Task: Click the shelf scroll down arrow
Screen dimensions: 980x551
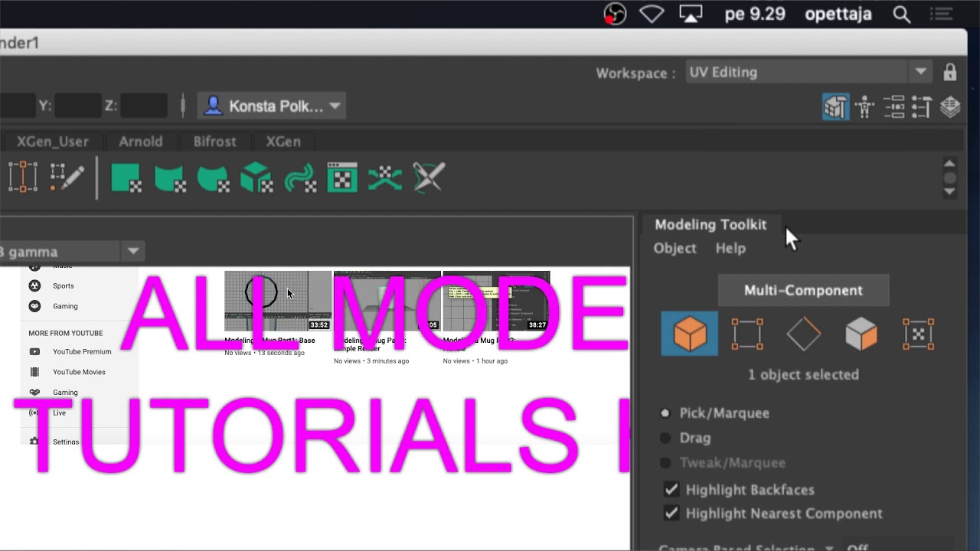Action: (949, 191)
